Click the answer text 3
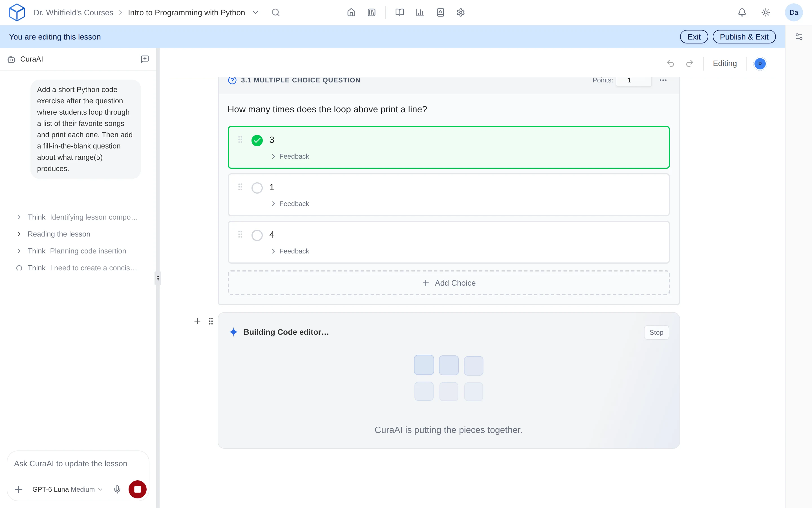 pos(272,140)
